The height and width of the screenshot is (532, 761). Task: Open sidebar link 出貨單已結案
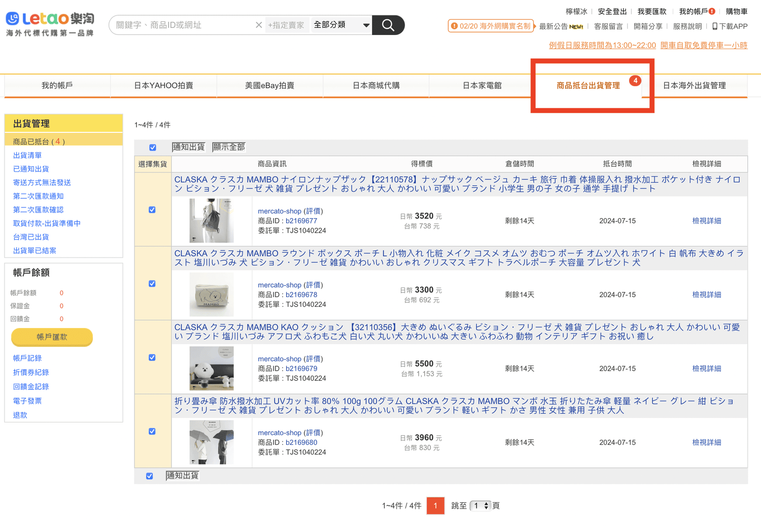(34, 251)
